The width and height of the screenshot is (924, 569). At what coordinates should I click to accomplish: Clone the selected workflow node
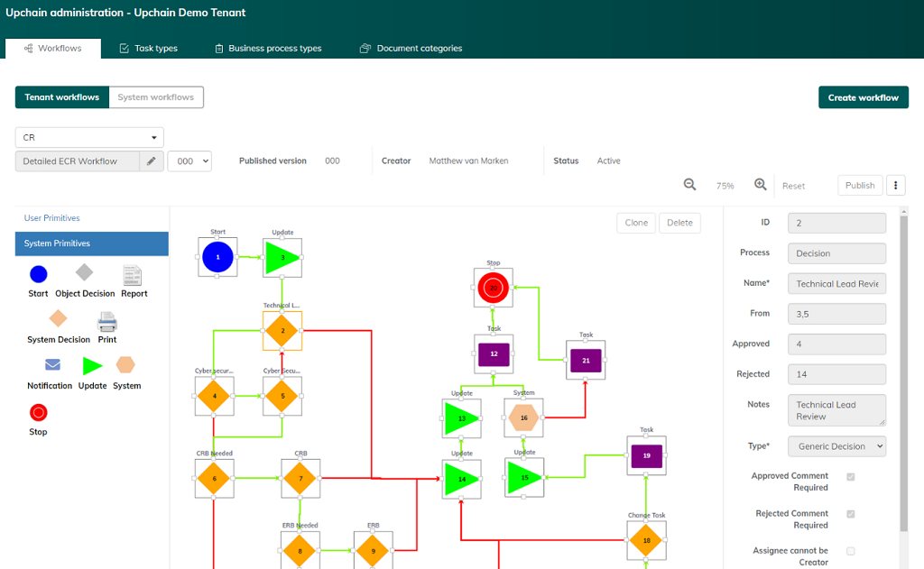[636, 222]
